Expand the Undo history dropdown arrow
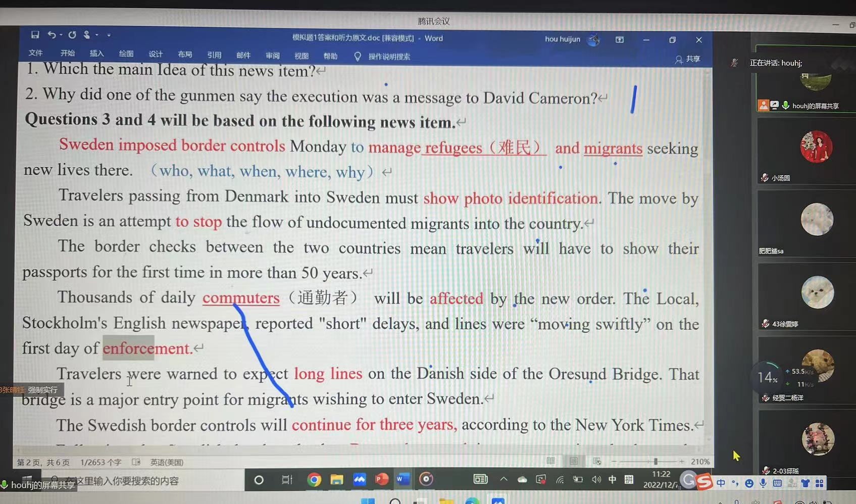Screen dimensions: 856x504 click(61, 35)
